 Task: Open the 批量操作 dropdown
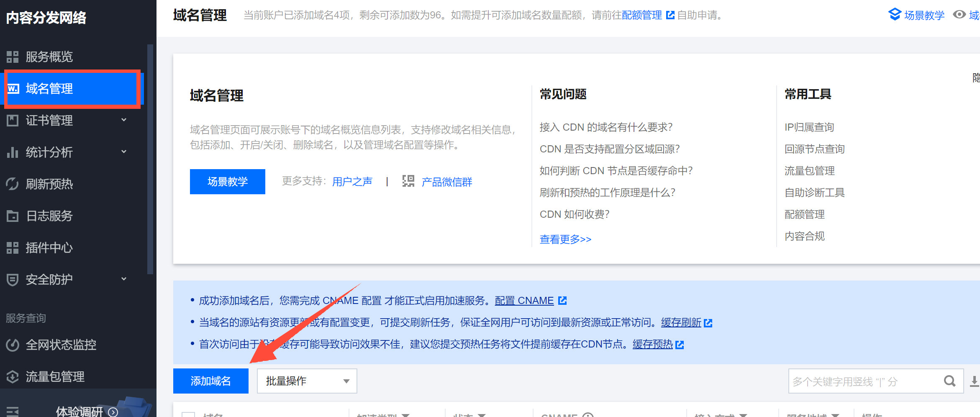tap(307, 381)
